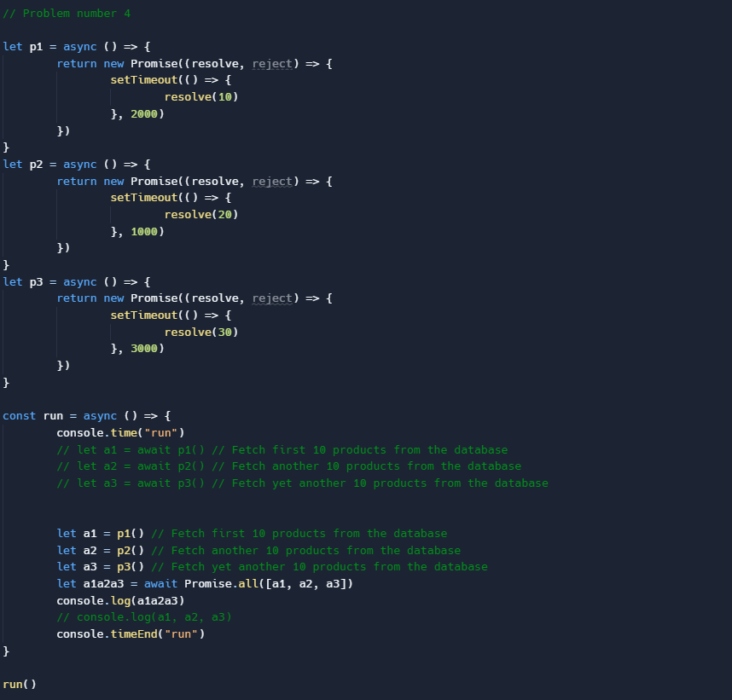Place cursor on "let p2 = async" declaration
Image resolution: width=732 pixels, height=700 pixels.
(49, 165)
